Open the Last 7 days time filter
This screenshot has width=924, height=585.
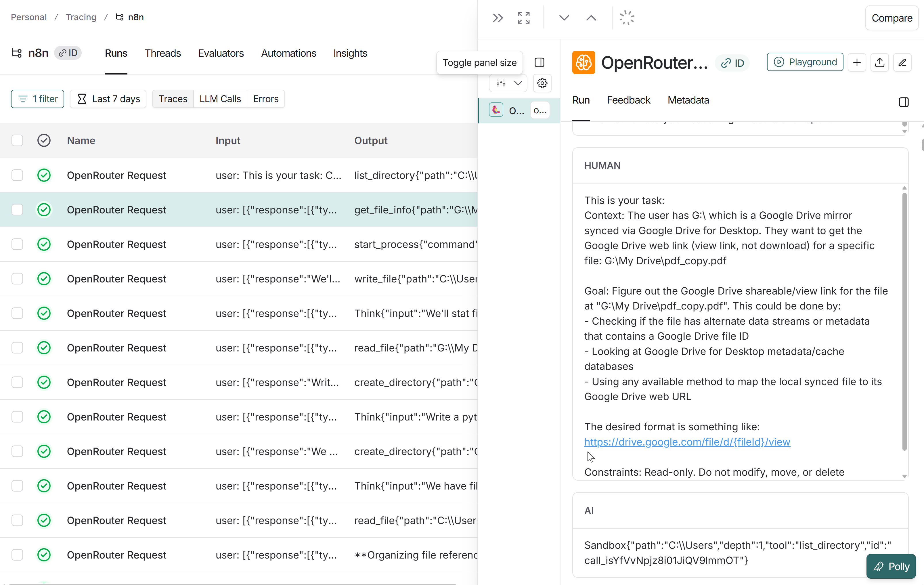[108, 99]
